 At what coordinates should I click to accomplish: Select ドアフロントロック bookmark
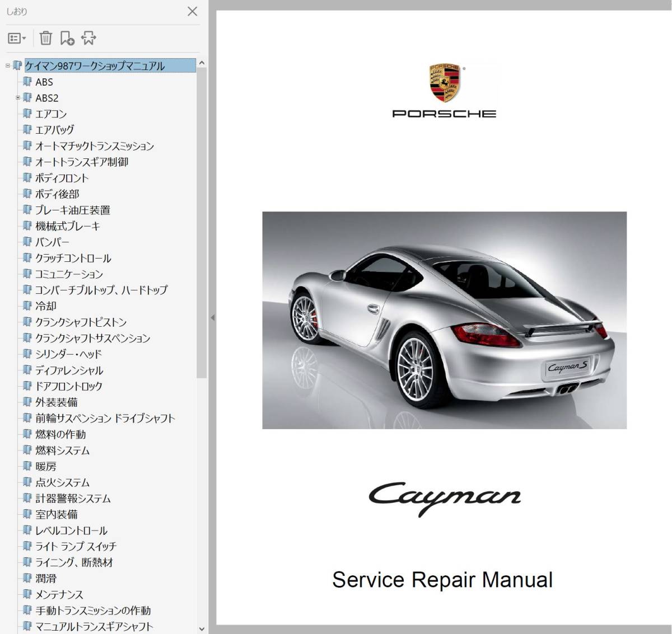click(69, 387)
